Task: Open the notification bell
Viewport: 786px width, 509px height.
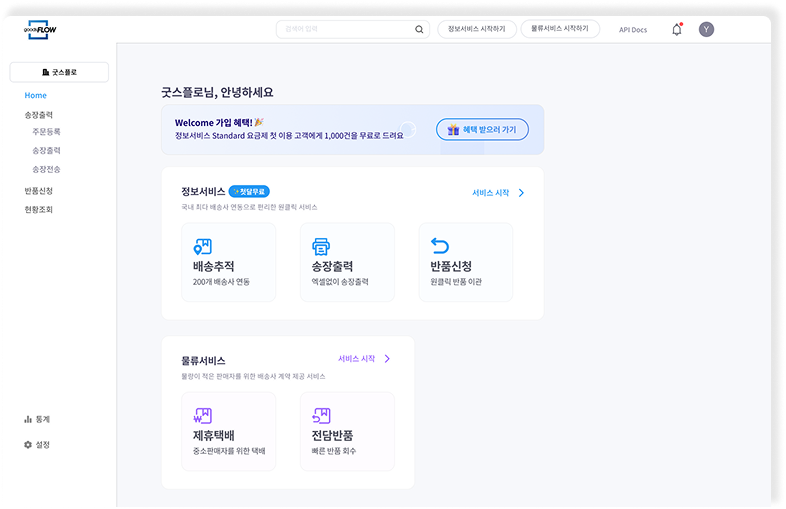Action: click(x=677, y=30)
